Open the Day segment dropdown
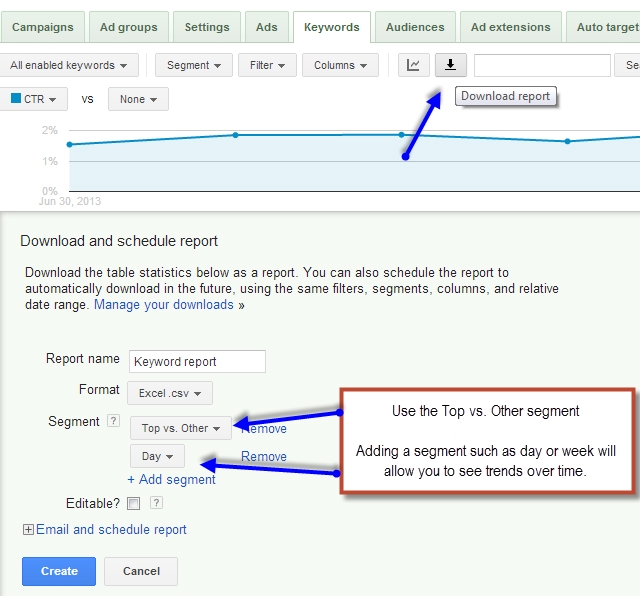 point(157,456)
